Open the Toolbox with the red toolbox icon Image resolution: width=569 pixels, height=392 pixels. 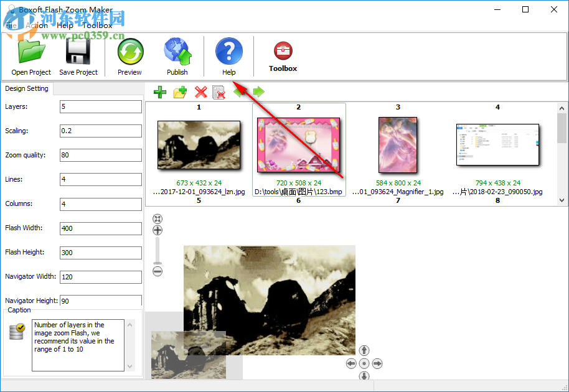283,51
